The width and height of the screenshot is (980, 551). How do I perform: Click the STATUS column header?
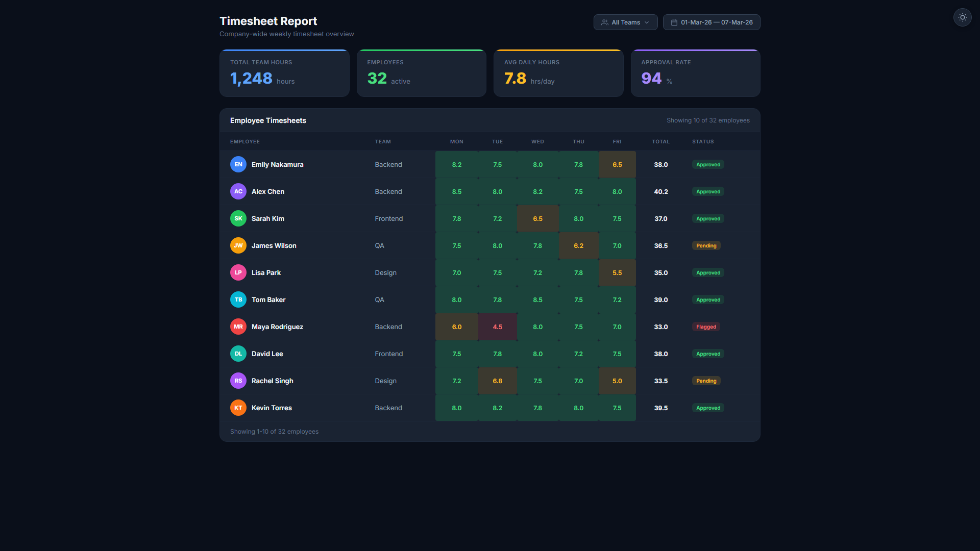703,142
